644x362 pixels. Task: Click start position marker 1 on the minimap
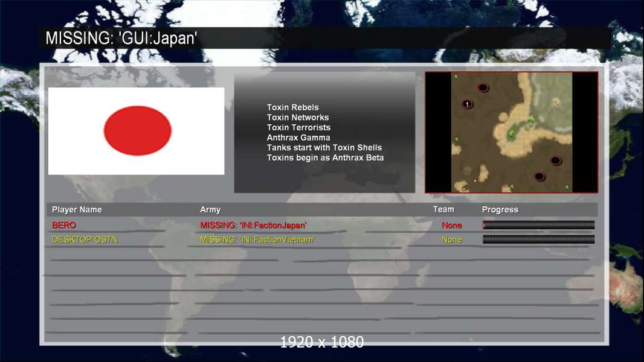point(468,104)
